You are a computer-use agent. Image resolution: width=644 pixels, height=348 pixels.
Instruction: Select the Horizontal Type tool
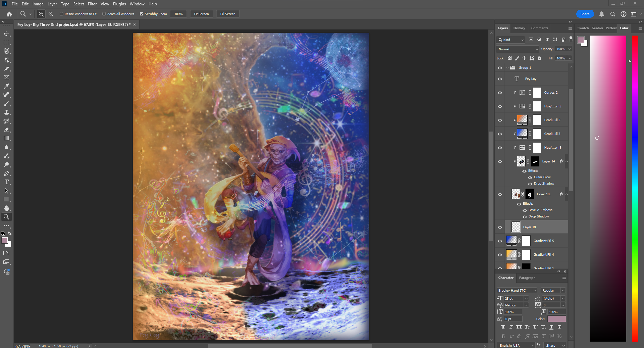6,182
